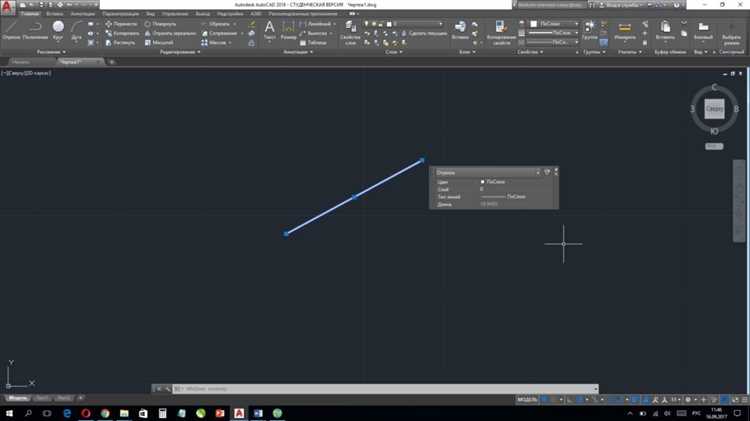Viewport: 750px width, 421px height.
Task: Click the Цвет ПоСлою value in quick properties
Action: pos(493,182)
